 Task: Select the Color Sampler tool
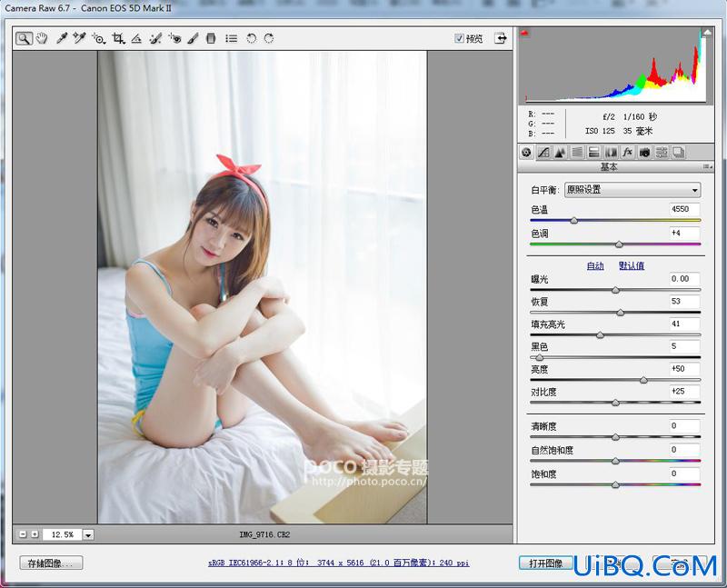80,38
